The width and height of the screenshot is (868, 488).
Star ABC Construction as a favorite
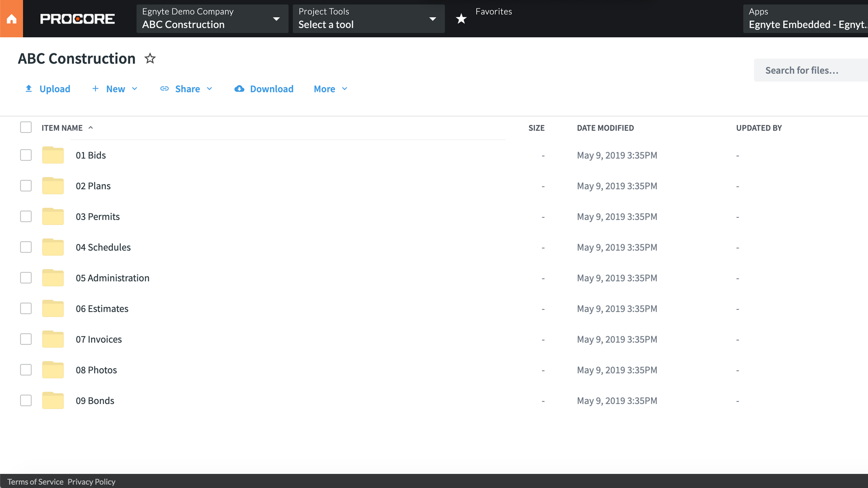[150, 58]
